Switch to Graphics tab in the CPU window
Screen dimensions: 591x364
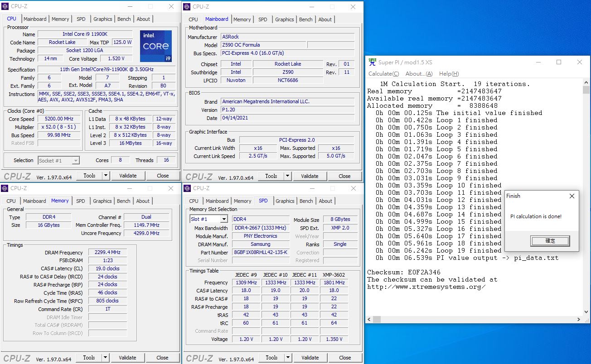click(103, 19)
